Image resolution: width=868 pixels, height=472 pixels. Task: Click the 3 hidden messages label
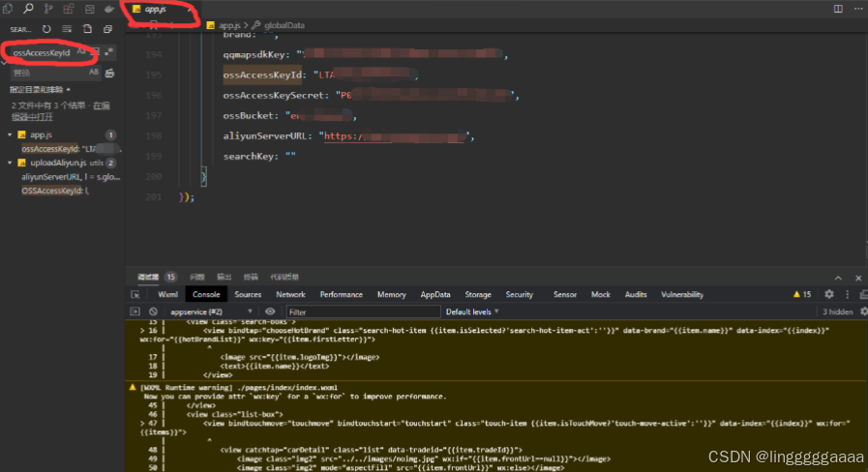837,311
